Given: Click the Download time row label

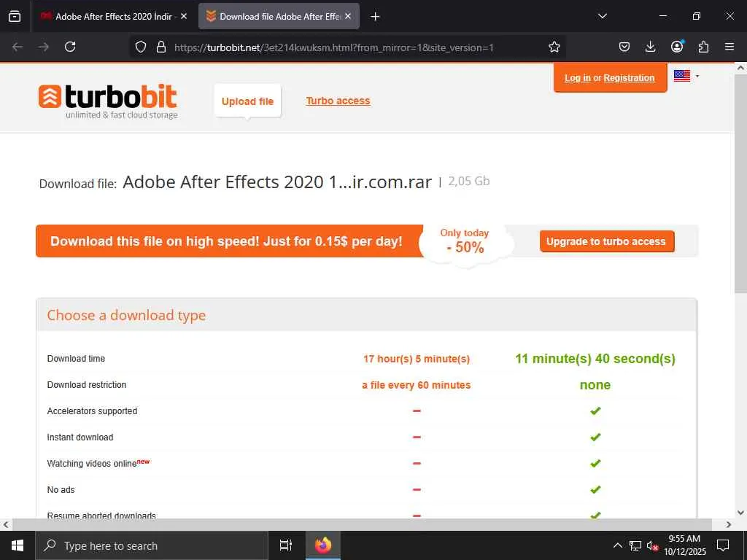Looking at the screenshot, I should click(76, 359).
